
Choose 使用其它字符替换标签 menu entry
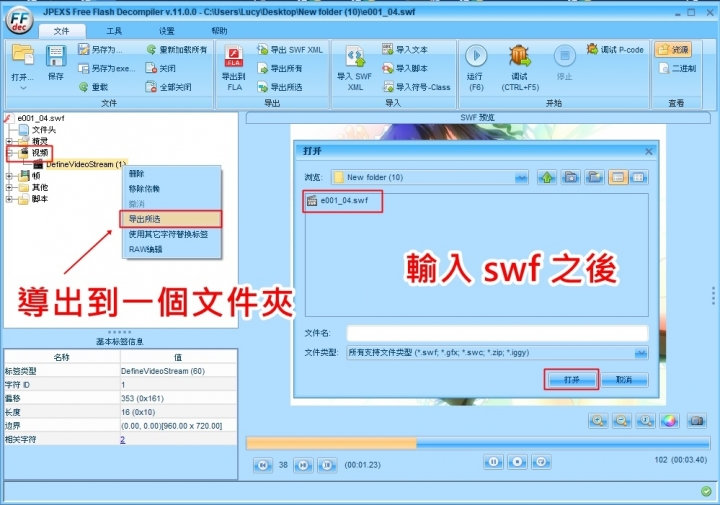click(171, 234)
